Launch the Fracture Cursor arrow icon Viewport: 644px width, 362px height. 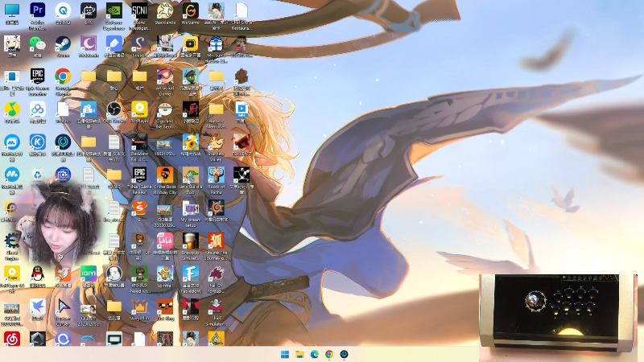[x=63, y=306]
